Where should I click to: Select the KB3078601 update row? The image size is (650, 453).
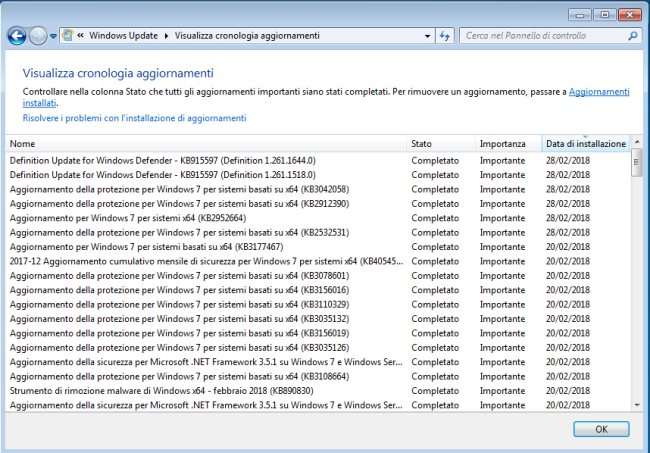point(317,276)
